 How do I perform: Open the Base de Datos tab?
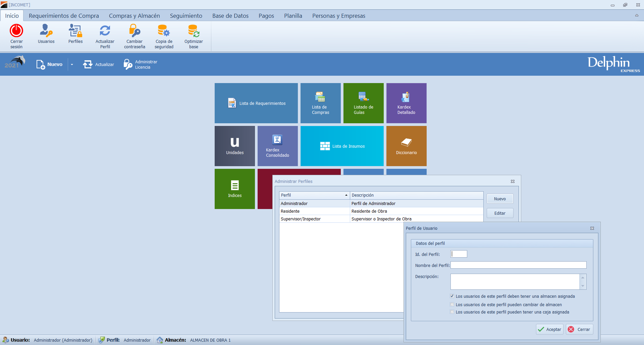230,16
